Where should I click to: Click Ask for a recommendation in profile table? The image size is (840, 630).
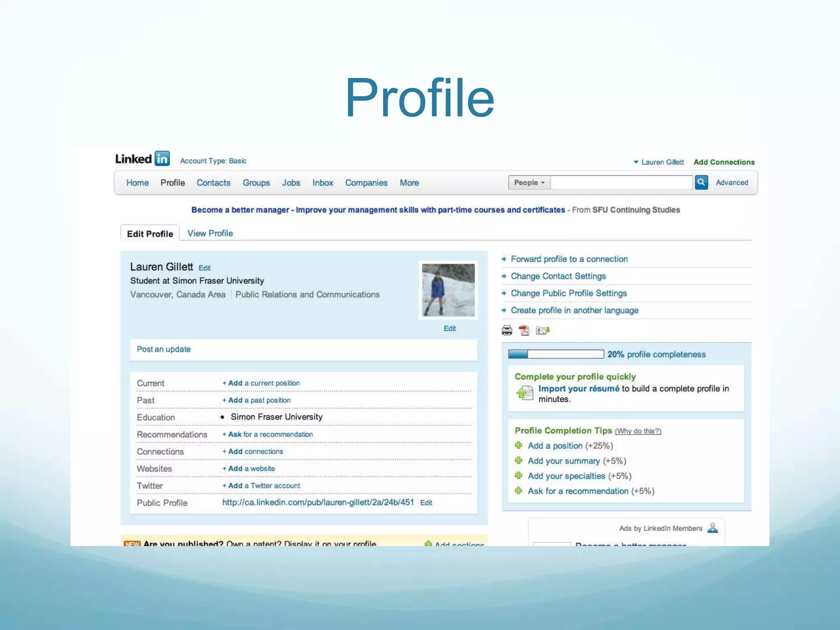267,434
